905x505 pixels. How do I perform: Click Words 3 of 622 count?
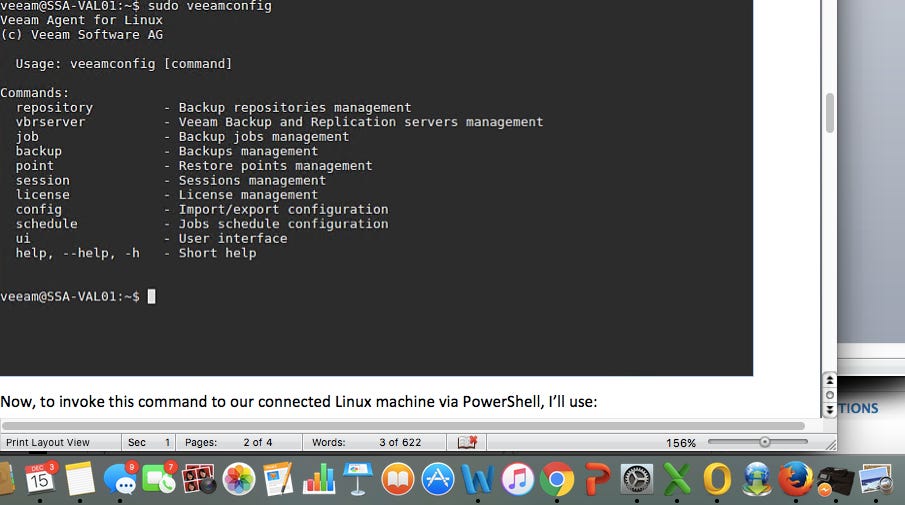[367, 443]
